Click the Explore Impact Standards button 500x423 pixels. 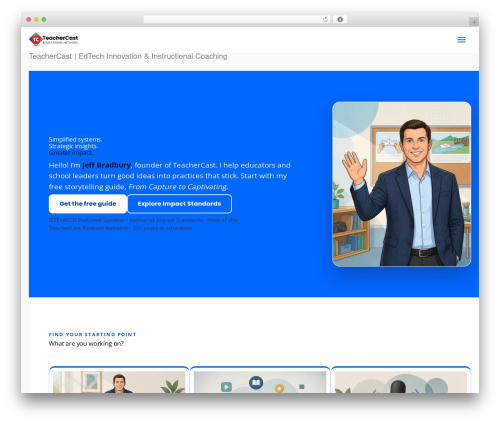[179, 204]
